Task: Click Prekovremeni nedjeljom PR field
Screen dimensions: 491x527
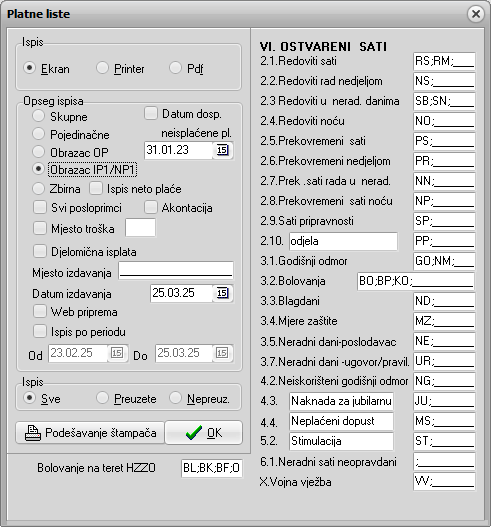Action: point(444,161)
